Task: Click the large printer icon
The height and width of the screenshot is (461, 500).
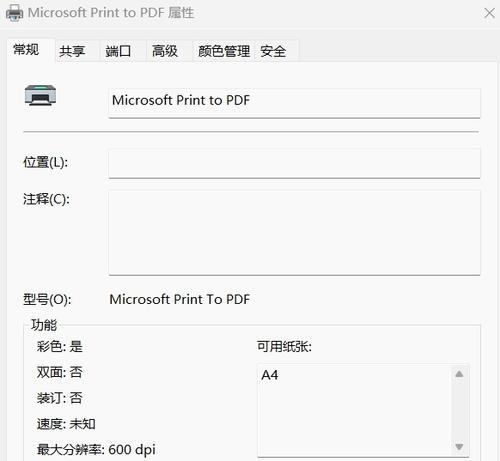Action: point(40,95)
